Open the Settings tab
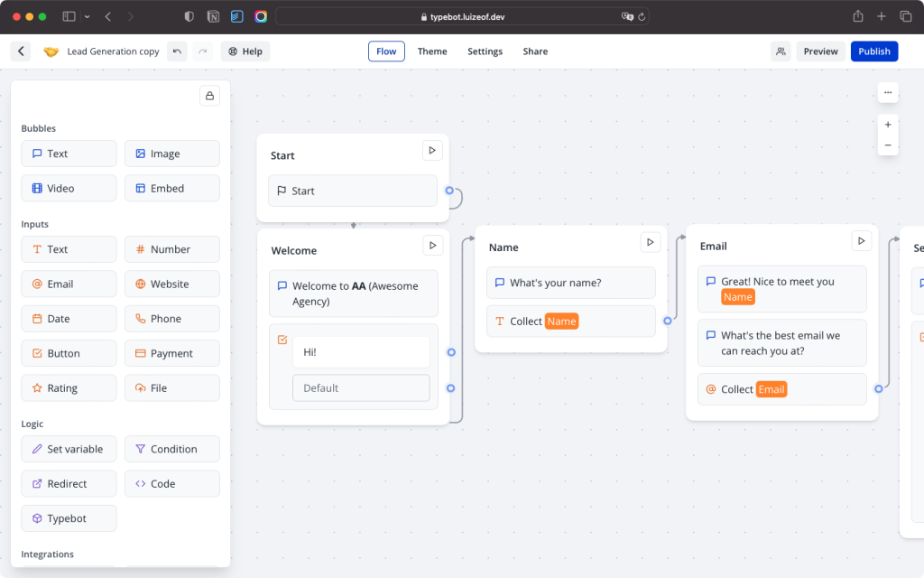 (485, 51)
